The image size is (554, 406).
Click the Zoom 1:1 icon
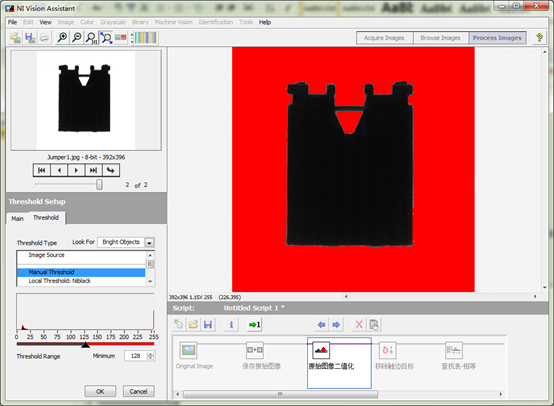pos(91,37)
